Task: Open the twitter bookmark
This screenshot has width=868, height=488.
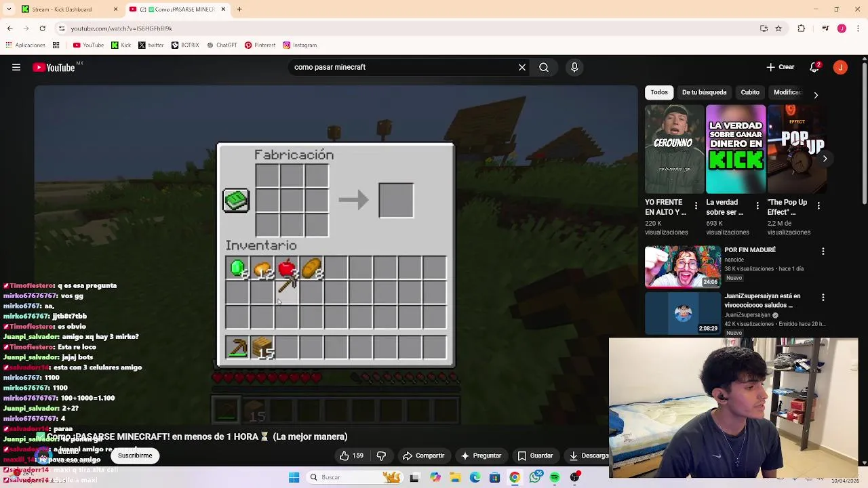Action: click(151, 45)
